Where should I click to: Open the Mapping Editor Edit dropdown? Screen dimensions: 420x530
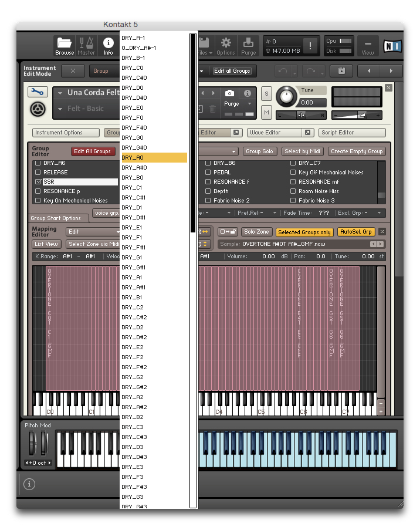93,231
